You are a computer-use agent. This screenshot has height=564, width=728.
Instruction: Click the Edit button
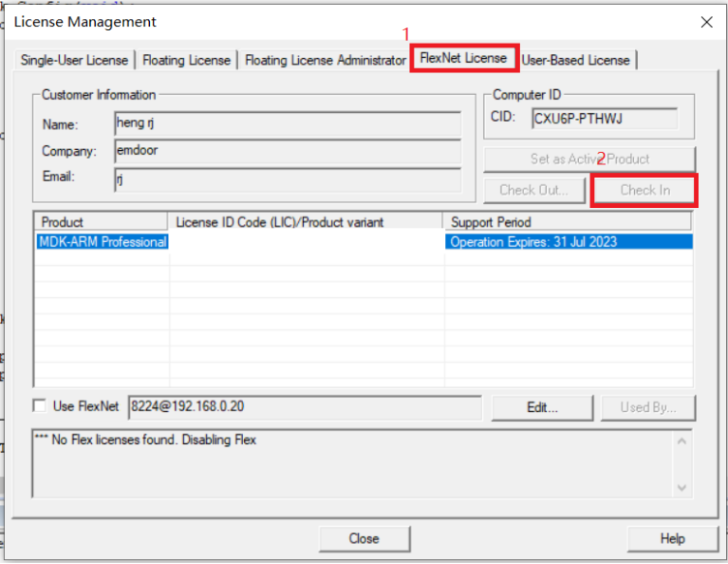(x=542, y=407)
